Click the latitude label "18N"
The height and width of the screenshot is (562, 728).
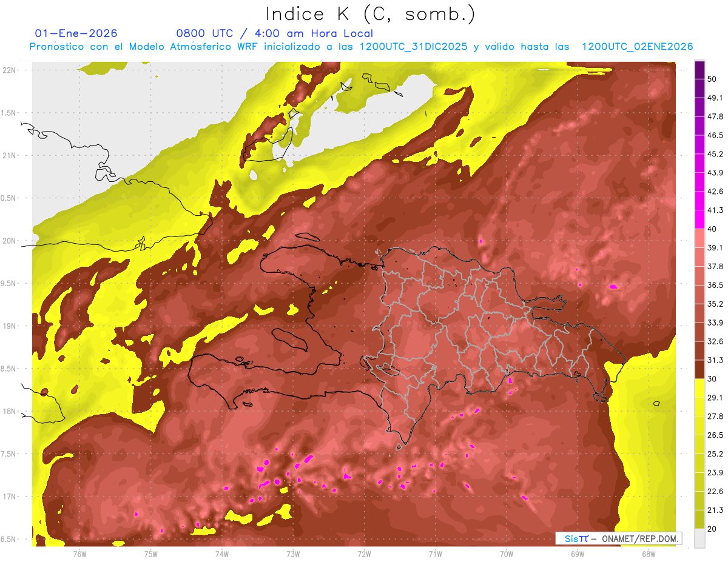pyautogui.click(x=10, y=412)
